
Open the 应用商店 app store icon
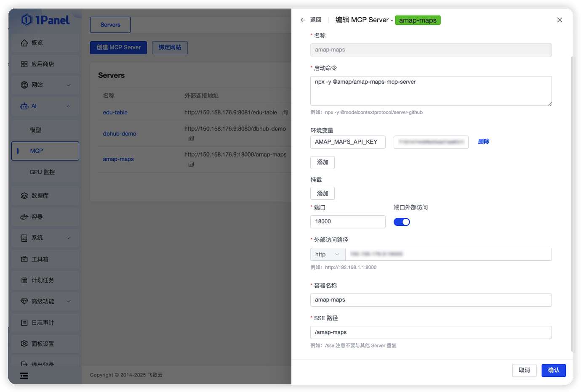click(x=24, y=64)
